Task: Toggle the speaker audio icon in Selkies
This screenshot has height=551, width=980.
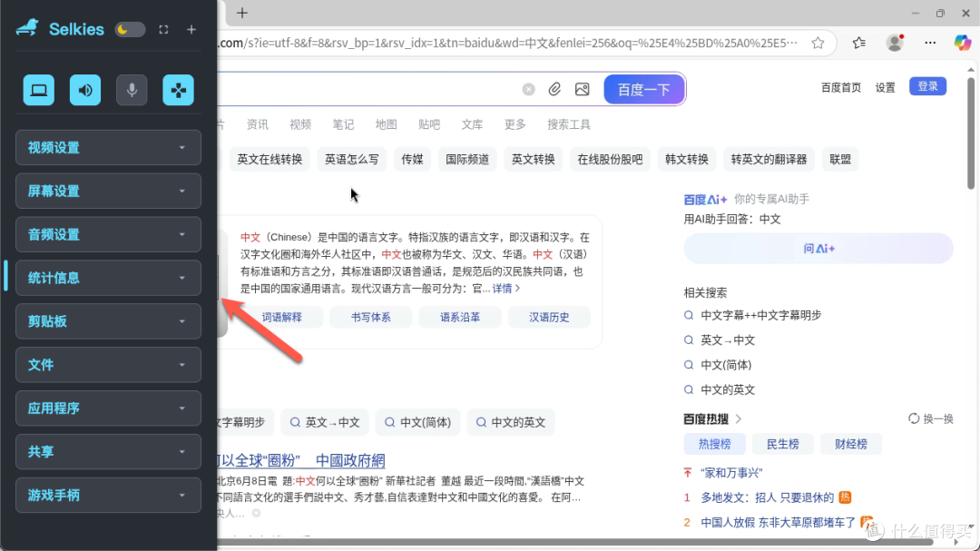Action: coord(84,90)
